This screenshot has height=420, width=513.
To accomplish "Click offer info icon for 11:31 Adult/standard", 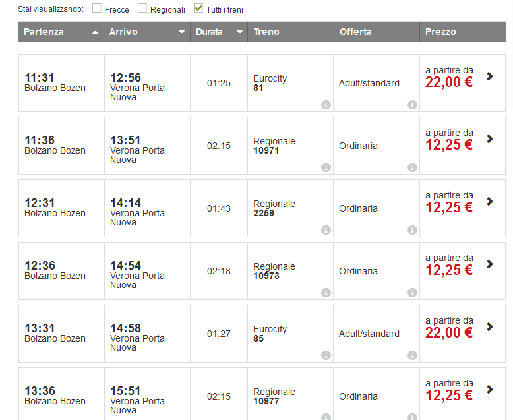I will click(x=412, y=105).
